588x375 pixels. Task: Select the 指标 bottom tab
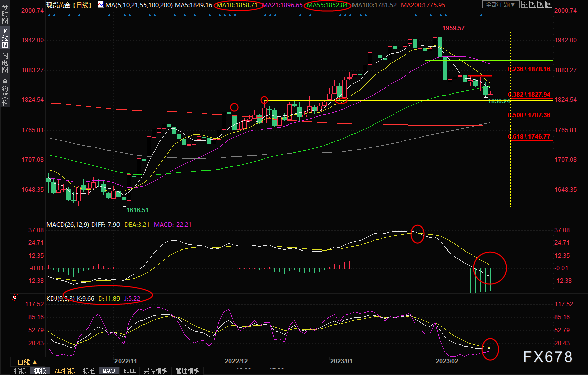20,371
